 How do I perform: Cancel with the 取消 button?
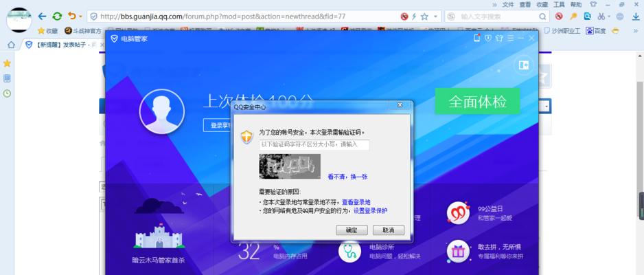tap(389, 230)
